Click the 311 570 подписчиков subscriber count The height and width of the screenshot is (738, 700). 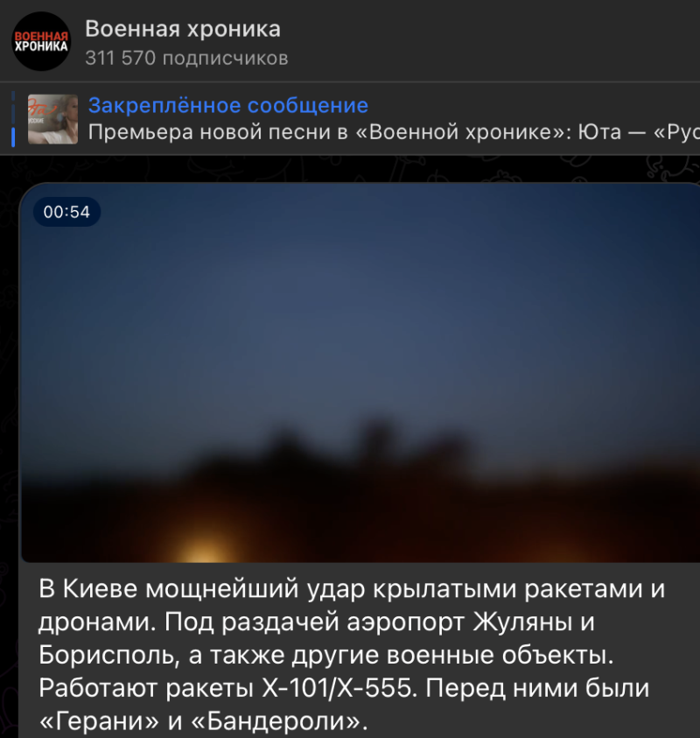coord(186,59)
